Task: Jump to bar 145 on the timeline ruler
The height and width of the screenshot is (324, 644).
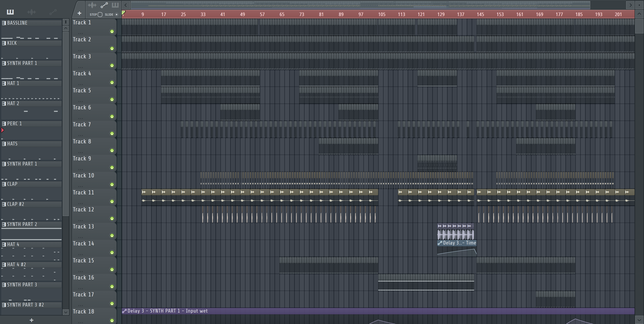Action: tap(480, 14)
